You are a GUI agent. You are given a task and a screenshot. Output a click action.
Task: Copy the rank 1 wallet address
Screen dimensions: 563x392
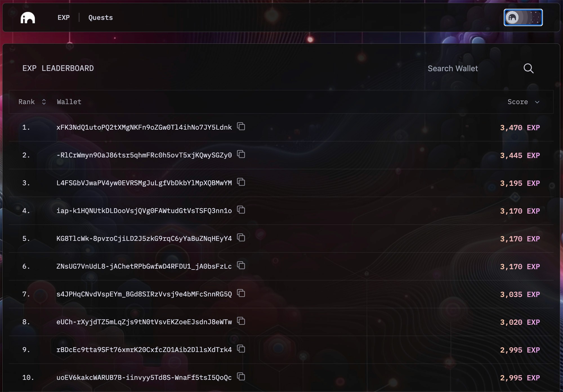(241, 127)
